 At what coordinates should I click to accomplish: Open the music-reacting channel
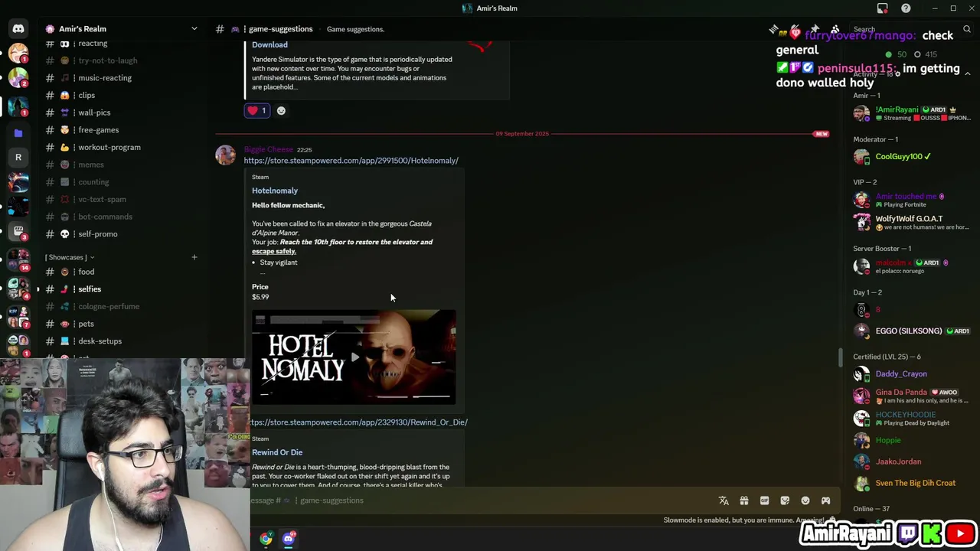pos(105,78)
